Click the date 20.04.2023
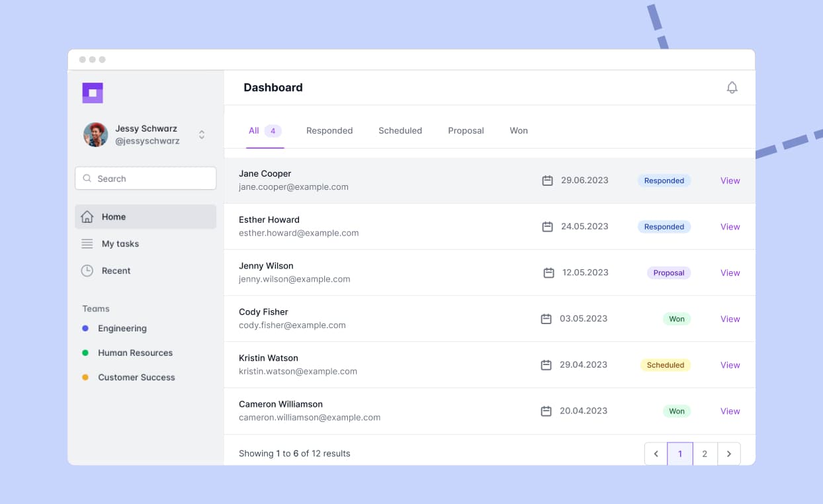Screen dimensions: 823x504 pyautogui.click(x=584, y=411)
